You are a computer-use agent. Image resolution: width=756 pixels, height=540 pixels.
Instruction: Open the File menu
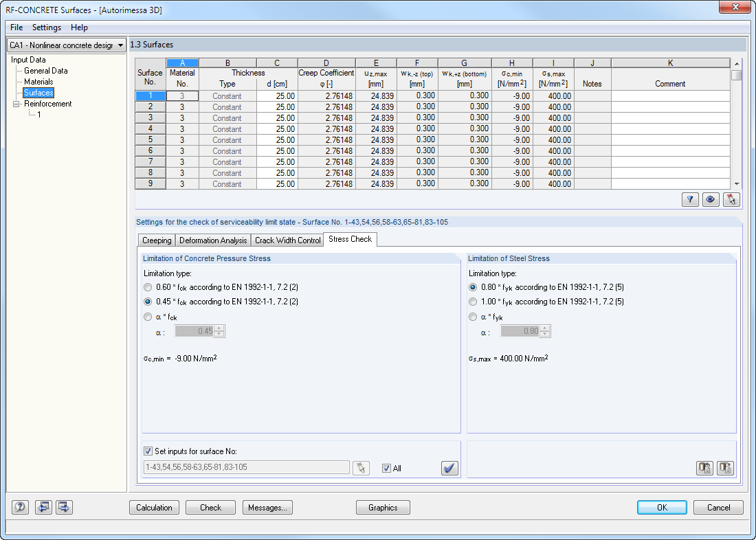coord(16,27)
